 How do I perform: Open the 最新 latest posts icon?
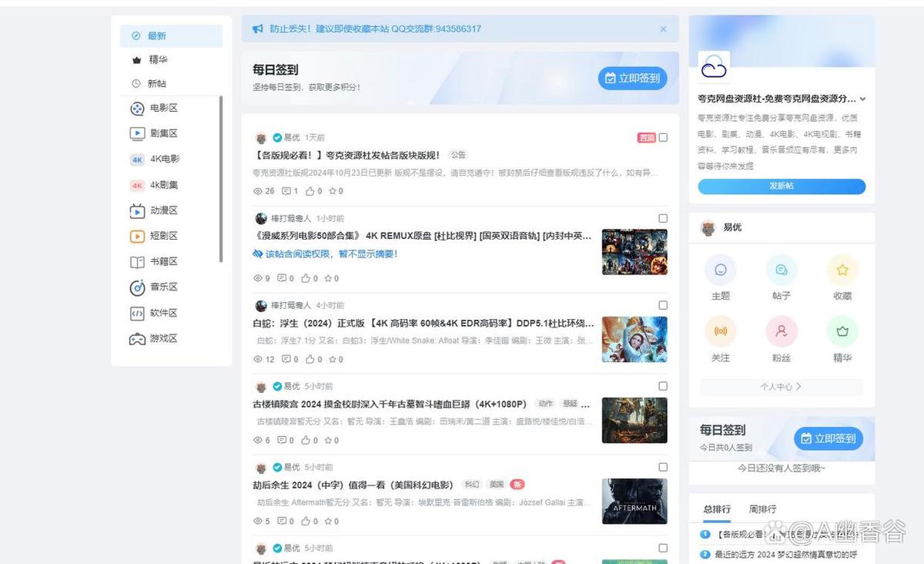pos(136,36)
